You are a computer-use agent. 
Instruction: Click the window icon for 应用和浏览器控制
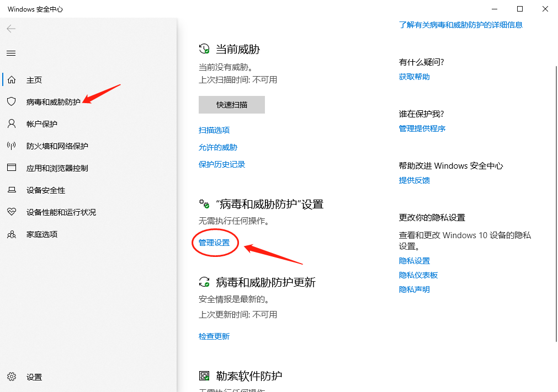click(11, 168)
